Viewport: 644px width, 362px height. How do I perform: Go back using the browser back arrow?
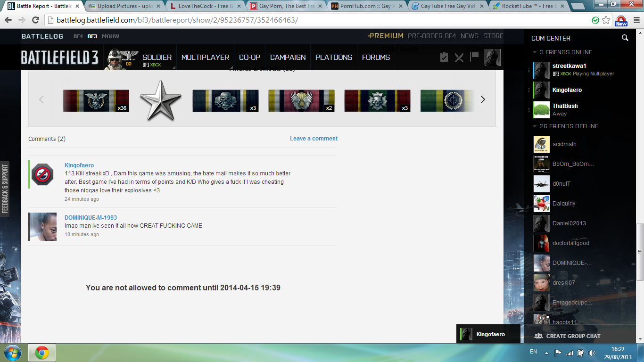pos(8,20)
